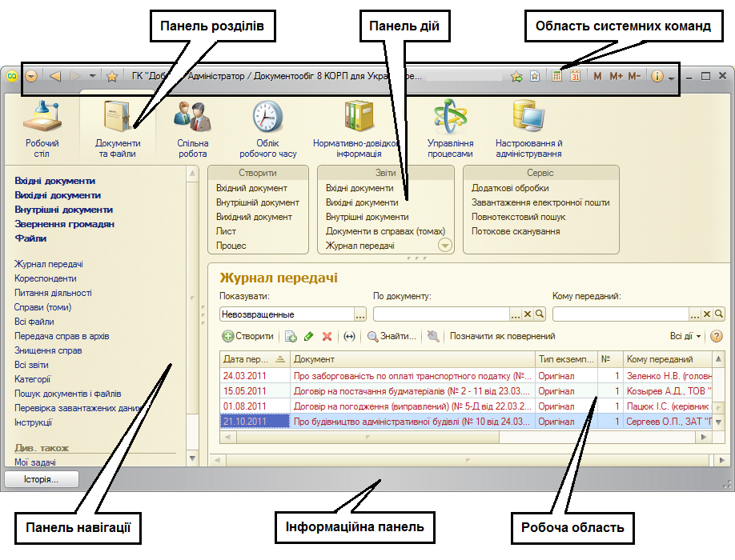Open Вхідні документи in navigation panel
735x560 pixels.
(54, 181)
